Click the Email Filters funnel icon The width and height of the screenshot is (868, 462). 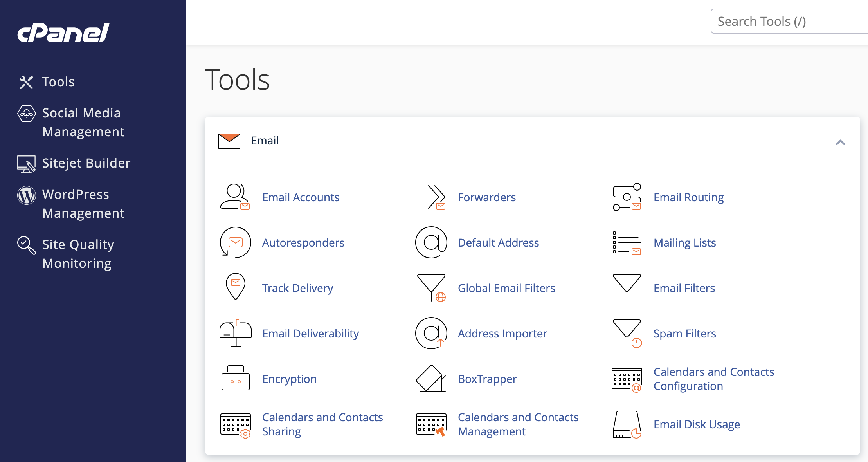click(627, 288)
